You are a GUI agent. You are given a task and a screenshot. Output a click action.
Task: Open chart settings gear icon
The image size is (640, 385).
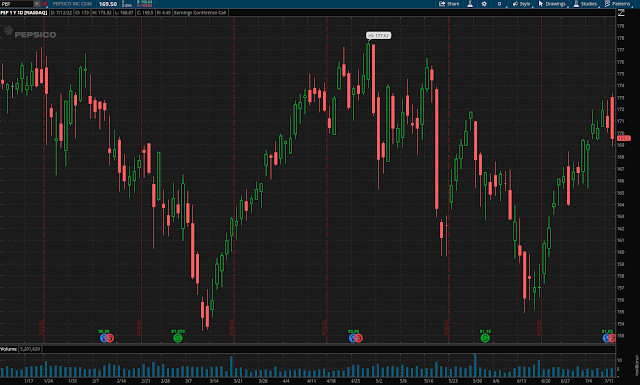point(484,4)
